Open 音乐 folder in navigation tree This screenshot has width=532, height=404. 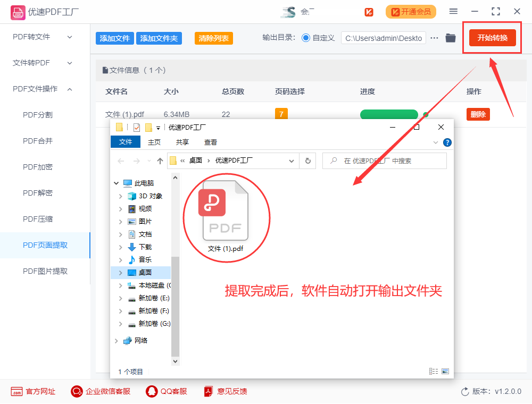click(145, 260)
